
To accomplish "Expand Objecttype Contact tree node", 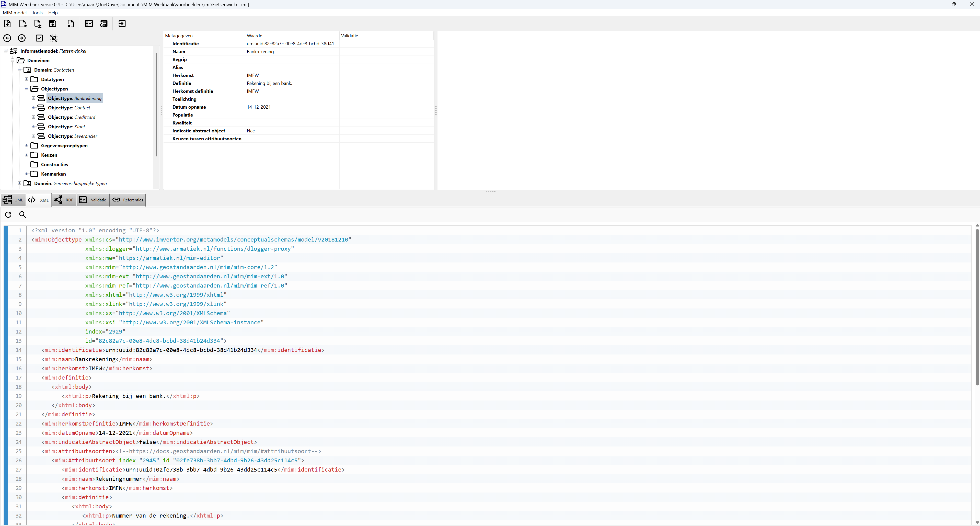I will [33, 108].
